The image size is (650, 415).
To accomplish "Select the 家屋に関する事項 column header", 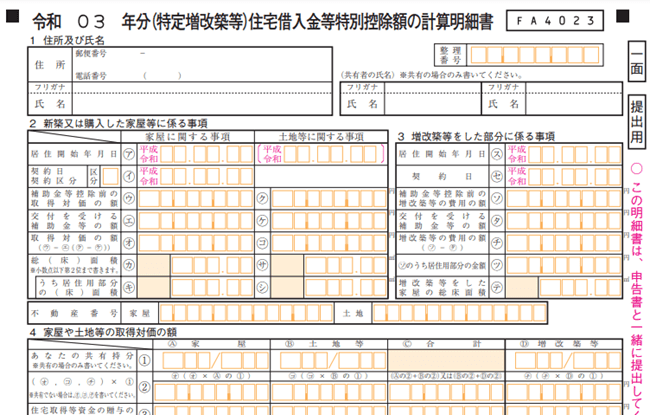I will coord(187,137).
